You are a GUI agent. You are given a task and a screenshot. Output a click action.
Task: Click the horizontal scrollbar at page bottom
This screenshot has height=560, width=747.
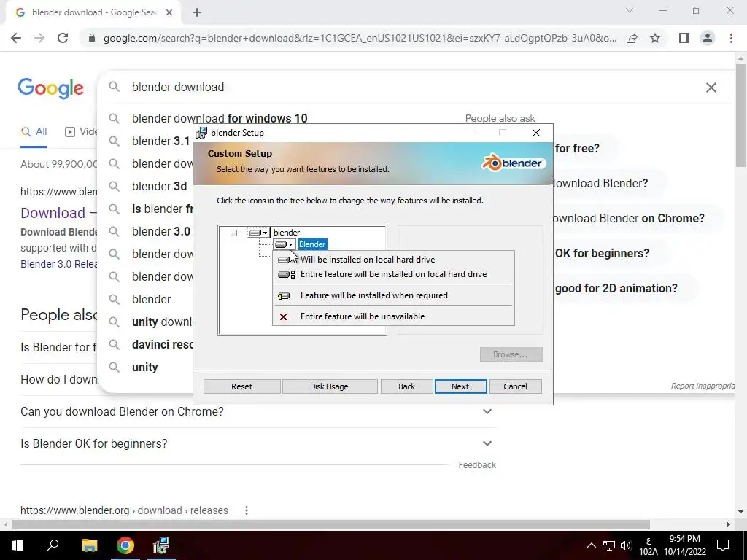[331, 525]
